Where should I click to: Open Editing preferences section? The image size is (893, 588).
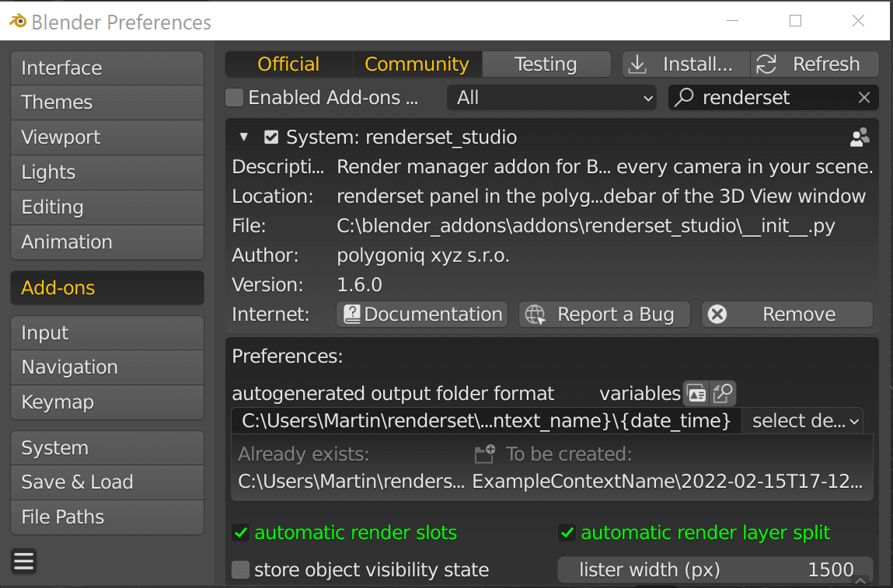tap(107, 207)
